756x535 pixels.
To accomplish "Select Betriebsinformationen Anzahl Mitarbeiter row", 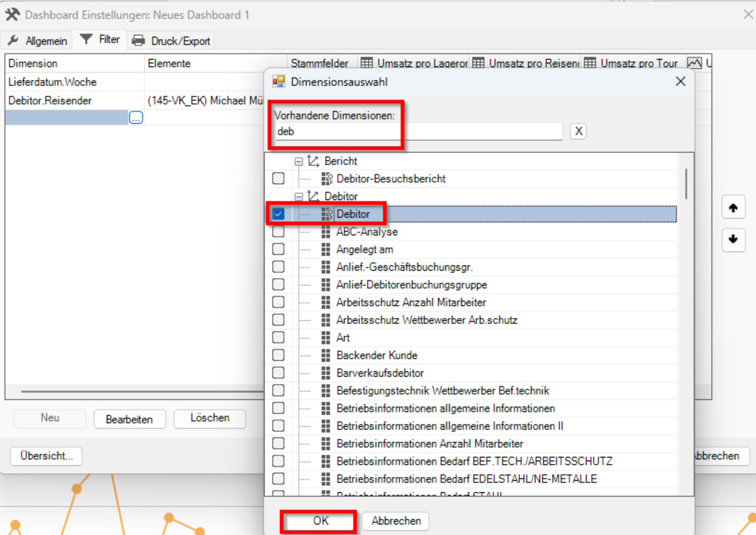I will pyautogui.click(x=430, y=444).
